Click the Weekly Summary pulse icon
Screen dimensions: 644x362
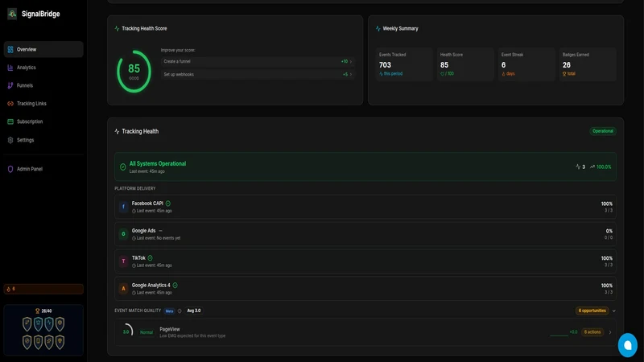click(378, 28)
